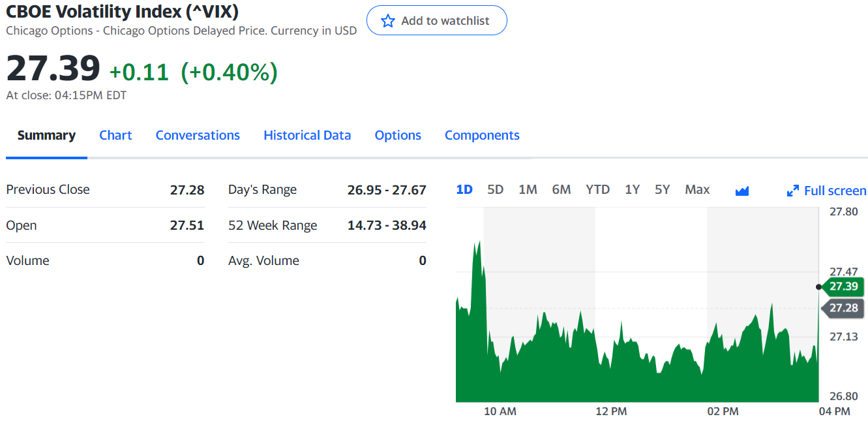Show the YTD chart range
The height and width of the screenshot is (421, 868).
(597, 189)
